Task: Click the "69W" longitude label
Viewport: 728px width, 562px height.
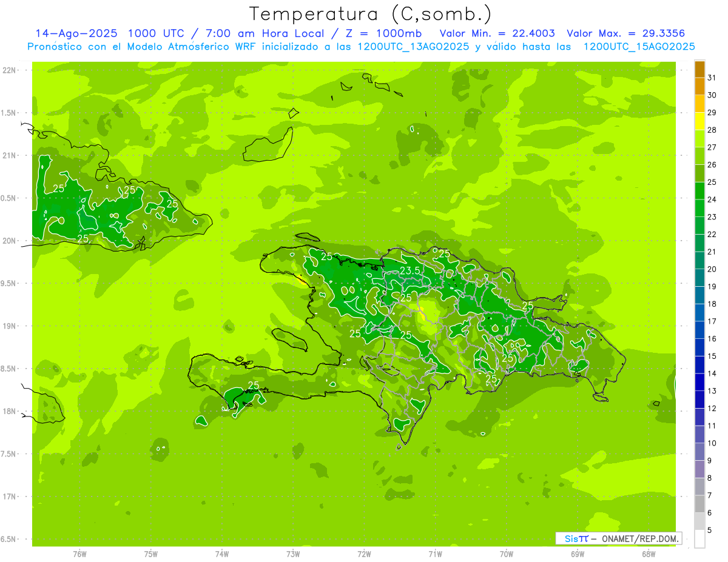Action: (x=578, y=554)
